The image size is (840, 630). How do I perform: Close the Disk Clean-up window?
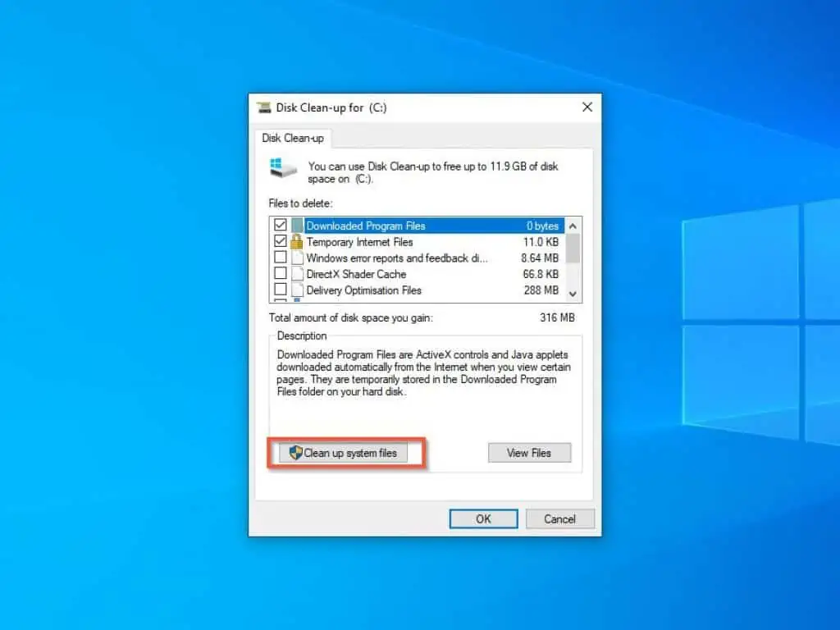click(587, 107)
